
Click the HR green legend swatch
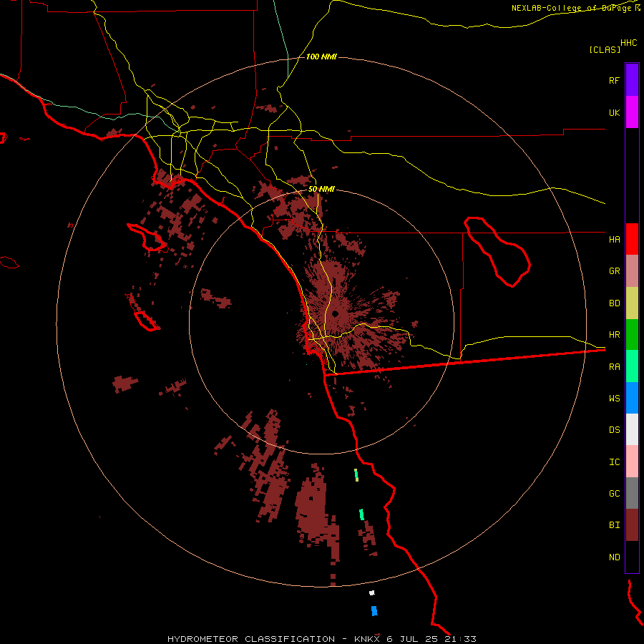click(x=632, y=335)
